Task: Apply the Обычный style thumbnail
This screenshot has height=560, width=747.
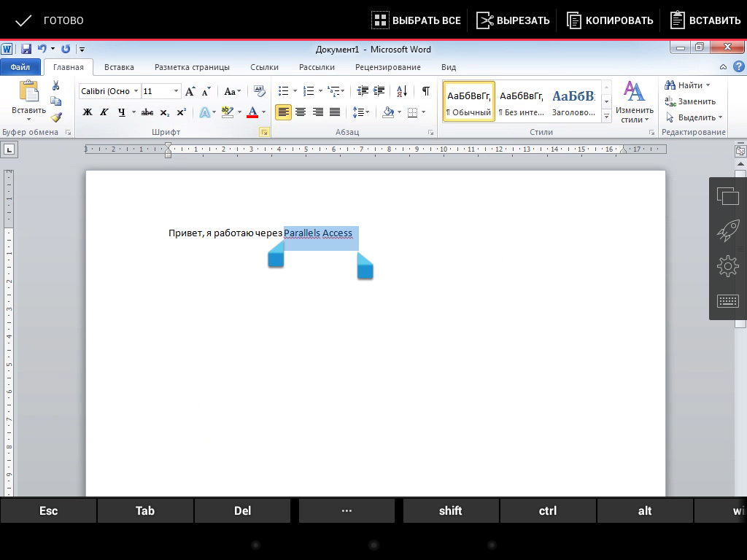Action: (x=469, y=101)
